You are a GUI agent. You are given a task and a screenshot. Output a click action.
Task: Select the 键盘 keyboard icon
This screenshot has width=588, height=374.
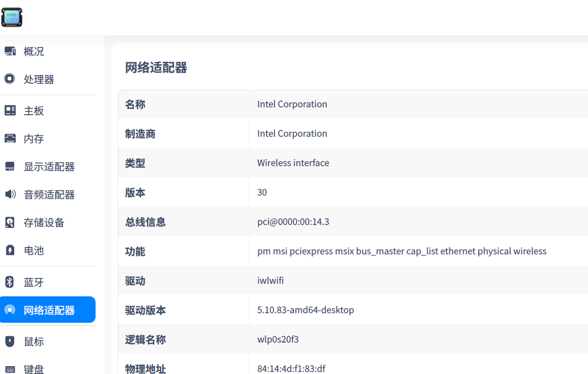coord(10,369)
